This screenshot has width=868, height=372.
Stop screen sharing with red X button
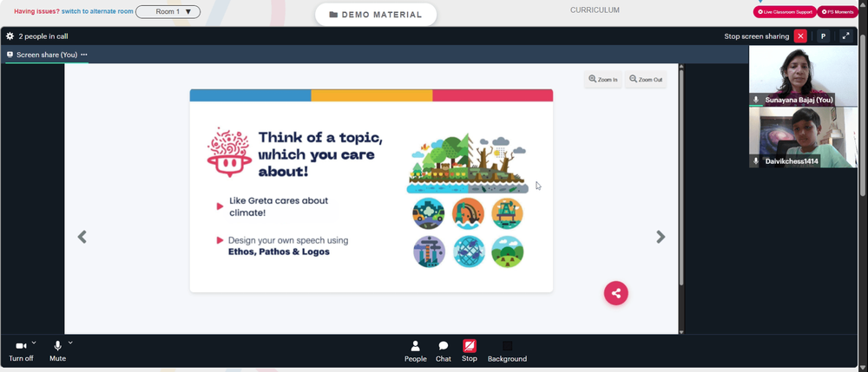tap(800, 36)
